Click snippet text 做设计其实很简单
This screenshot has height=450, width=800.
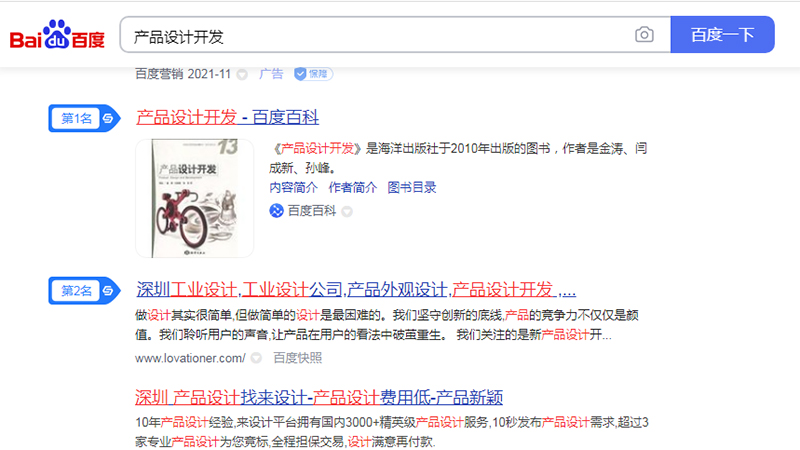tap(387, 324)
